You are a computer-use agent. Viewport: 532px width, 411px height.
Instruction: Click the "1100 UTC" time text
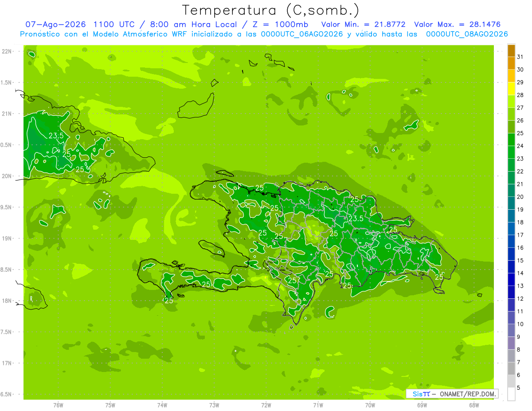pyautogui.click(x=113, y=24)
